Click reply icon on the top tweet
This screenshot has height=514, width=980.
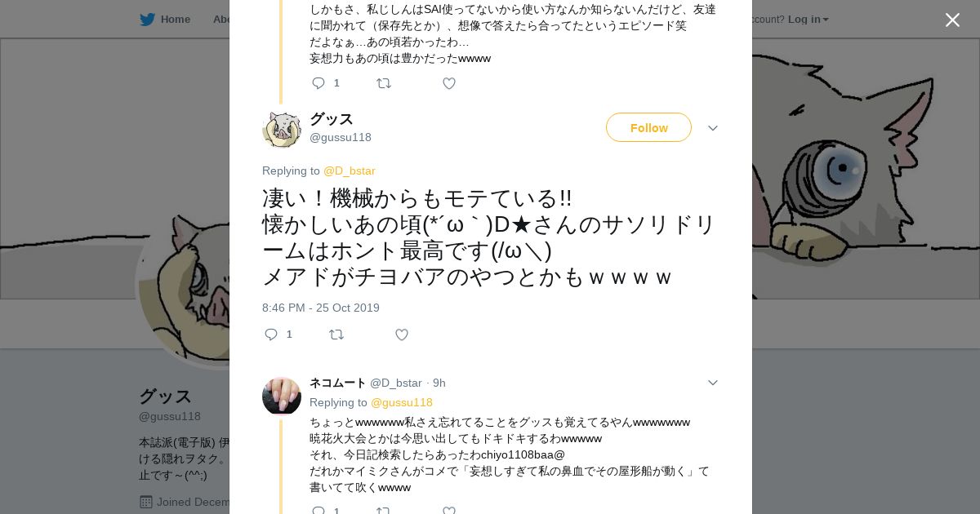click(x=319, y=83)
